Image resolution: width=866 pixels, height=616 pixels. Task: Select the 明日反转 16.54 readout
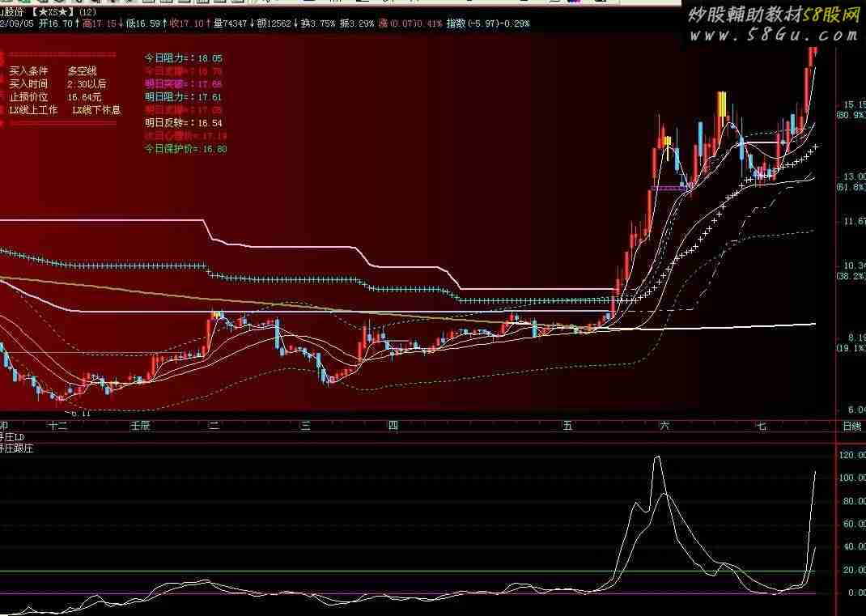click(184, 123)
